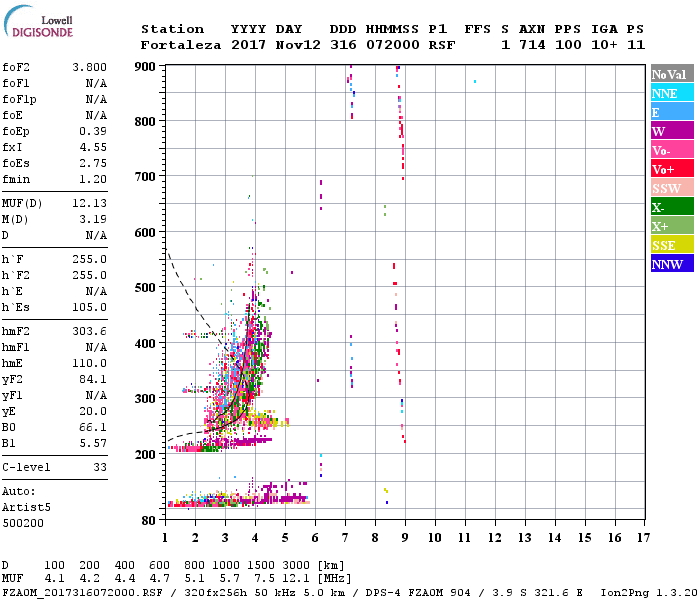Select the W purple legend swatch

[x=672, y=131]
